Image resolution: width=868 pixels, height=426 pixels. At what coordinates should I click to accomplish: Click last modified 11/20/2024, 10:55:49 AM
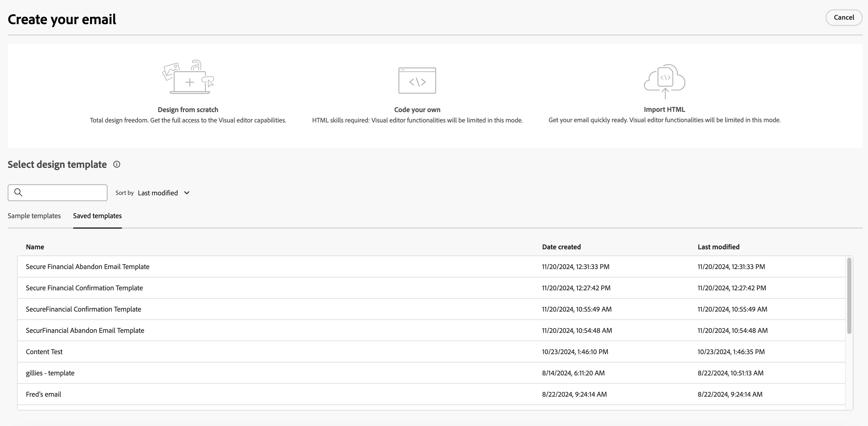[732, 309]
